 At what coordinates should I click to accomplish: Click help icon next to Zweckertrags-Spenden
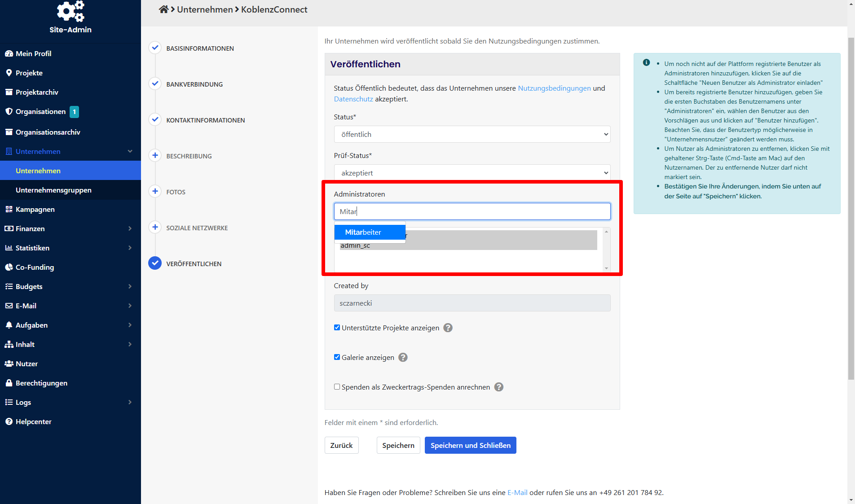[498, 387]
